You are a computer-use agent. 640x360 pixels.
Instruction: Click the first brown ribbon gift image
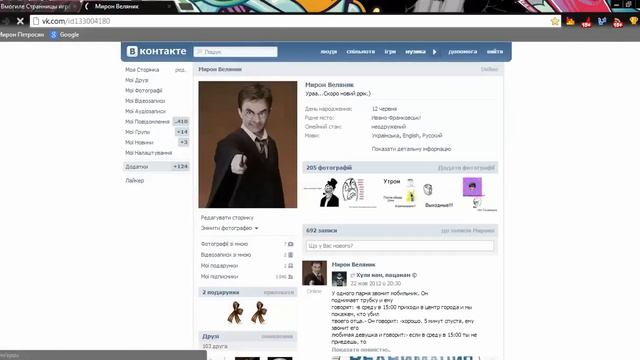click(235, 313)
